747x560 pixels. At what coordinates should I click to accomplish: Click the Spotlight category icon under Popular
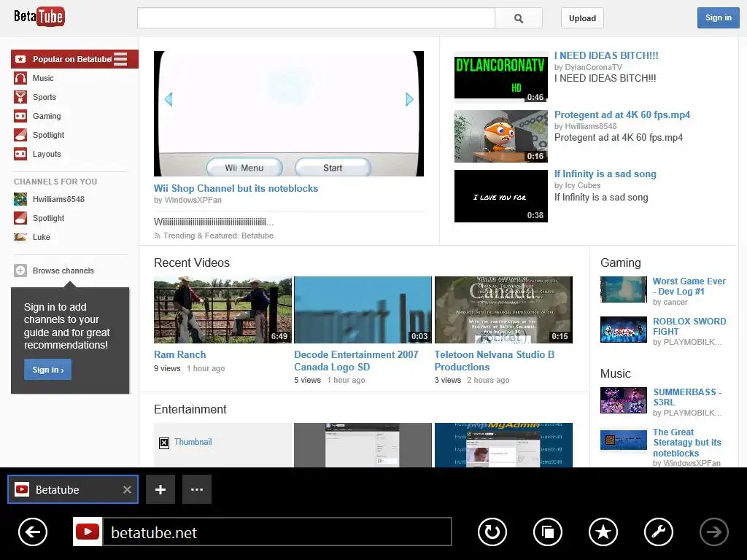[x=20, y=135]
